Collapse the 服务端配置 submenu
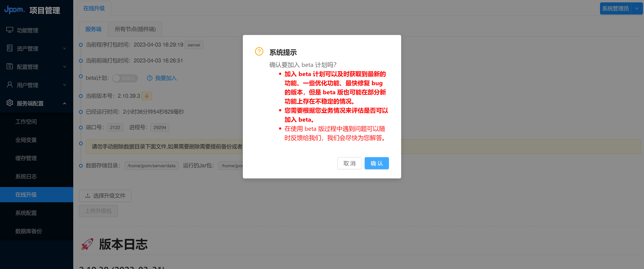 64,103
